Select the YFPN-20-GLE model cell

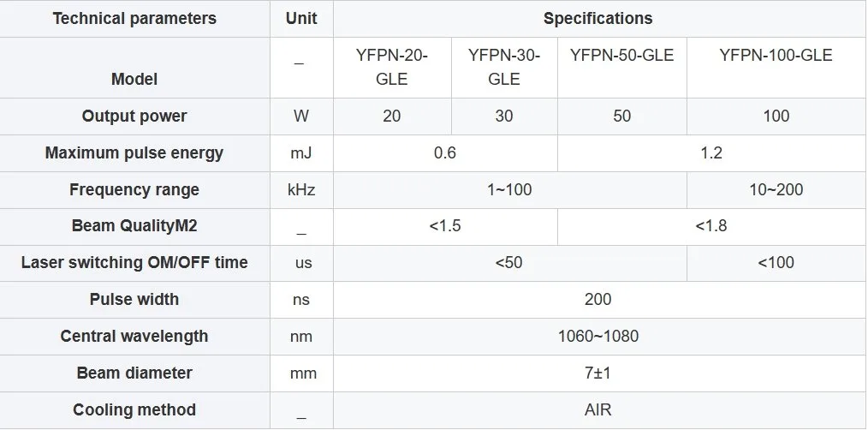[392, 68]
